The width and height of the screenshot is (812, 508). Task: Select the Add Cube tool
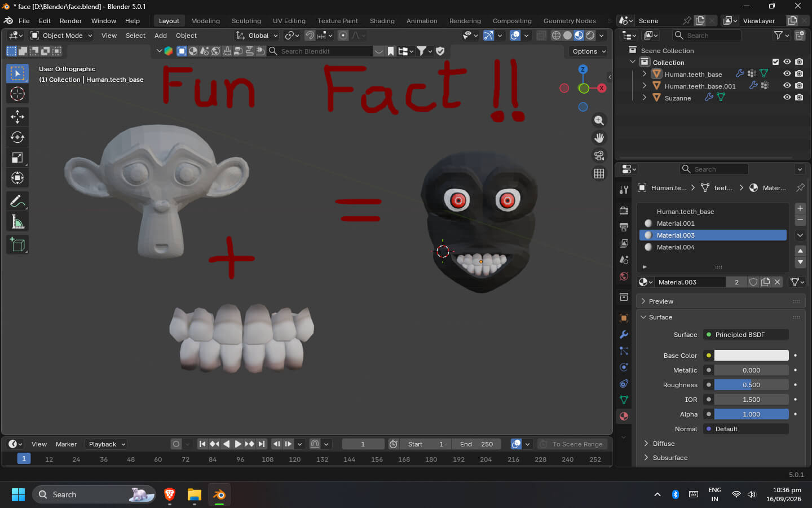coord(17,245)
